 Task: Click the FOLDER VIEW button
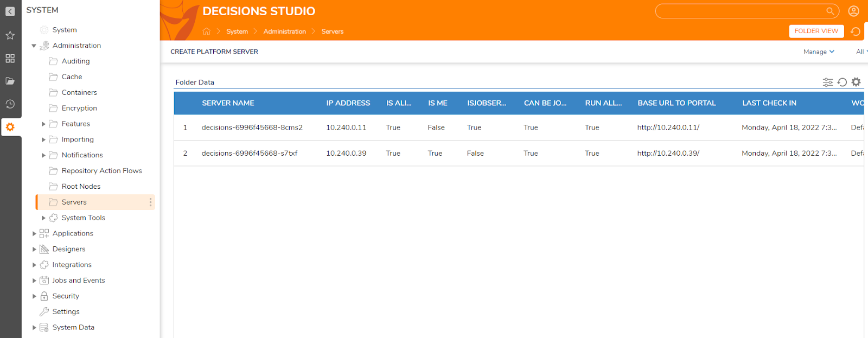click(816, 31)
